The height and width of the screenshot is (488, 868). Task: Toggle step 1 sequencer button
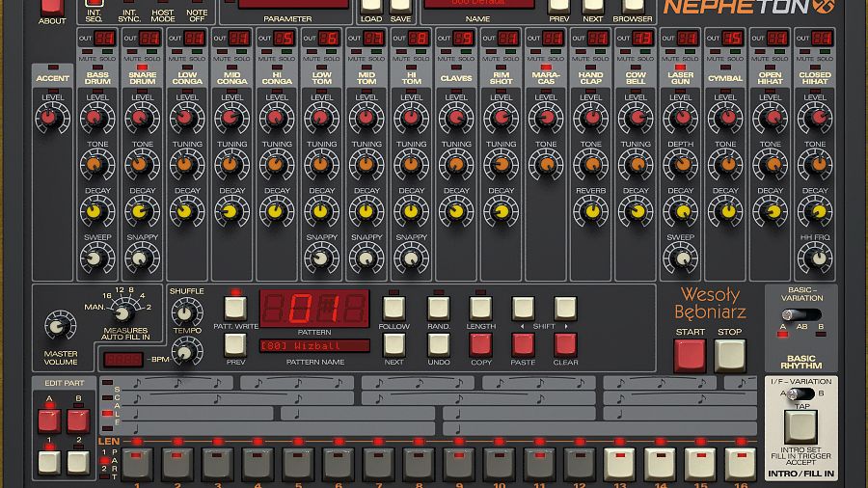point(137,464)
